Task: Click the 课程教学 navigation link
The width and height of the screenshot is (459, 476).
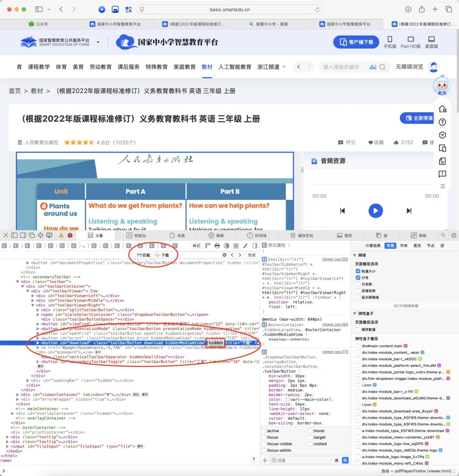Action: pos(39,67)
